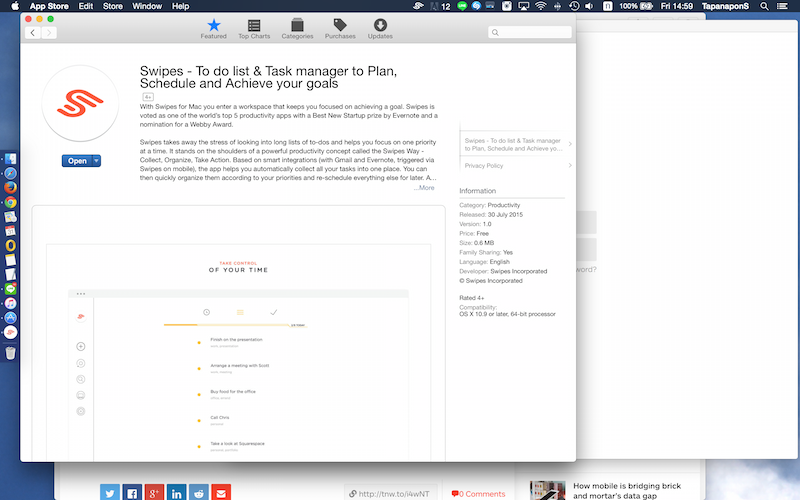Go back with the back arrow
The image size is (800, 500).
point(33,33)
